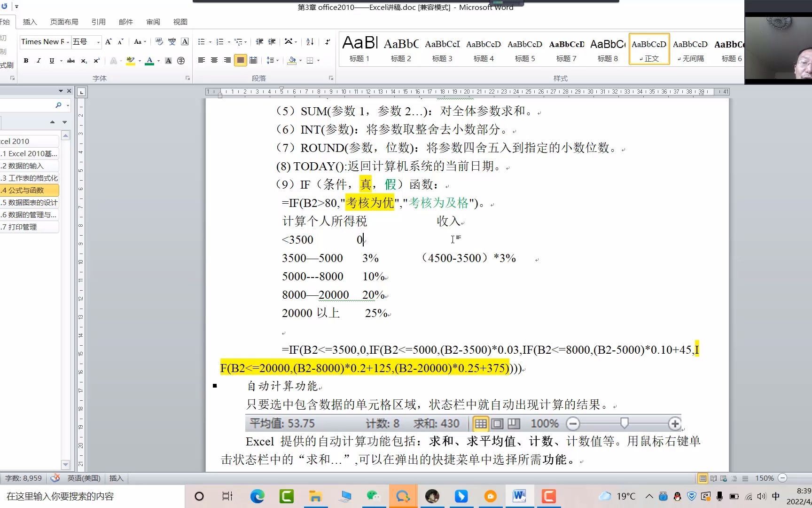
Task: Align paragraph text to the left
Action: pyautogui.click(x=202, y=60)
